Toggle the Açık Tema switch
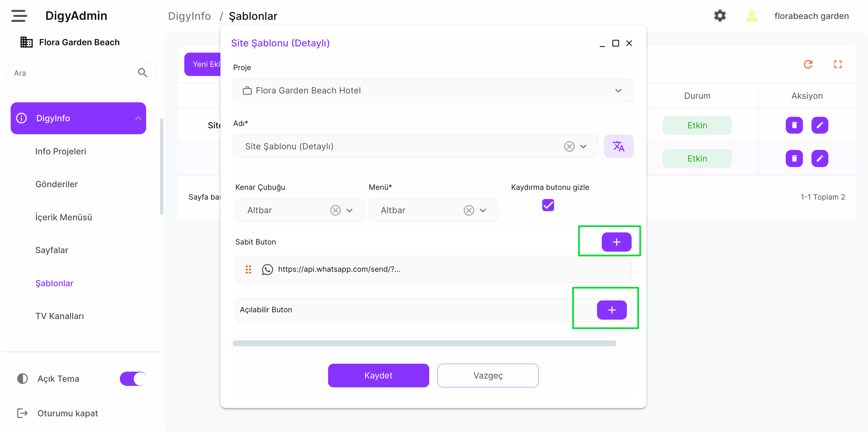The width and height of the screenshot is (868, 432). tap(133, 378)
